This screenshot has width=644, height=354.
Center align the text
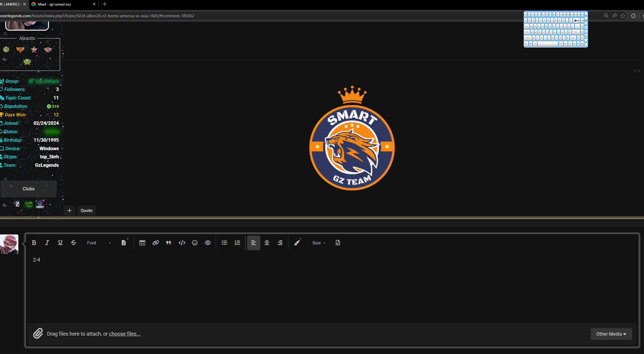click(267, 243)
